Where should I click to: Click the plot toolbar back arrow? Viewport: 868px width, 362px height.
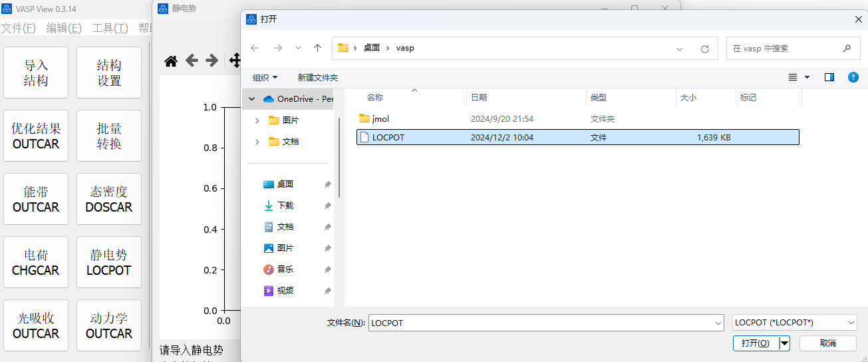(192, 61)
